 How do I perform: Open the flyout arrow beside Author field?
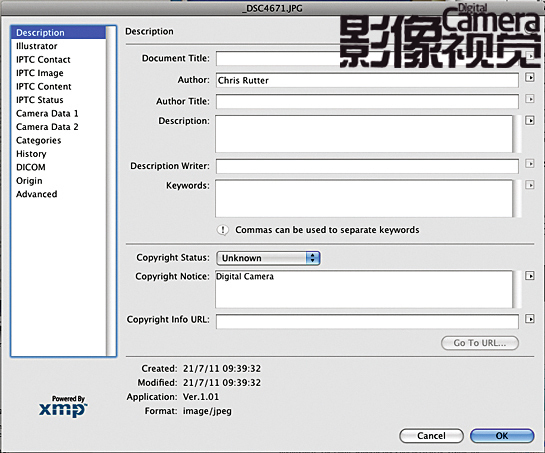(529, 78)
